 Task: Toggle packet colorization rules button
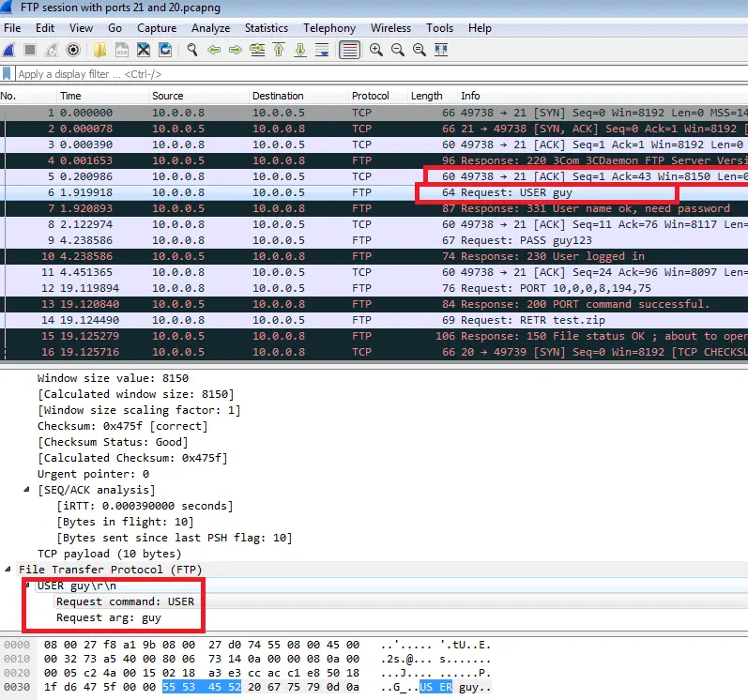(x=349, y=50)
